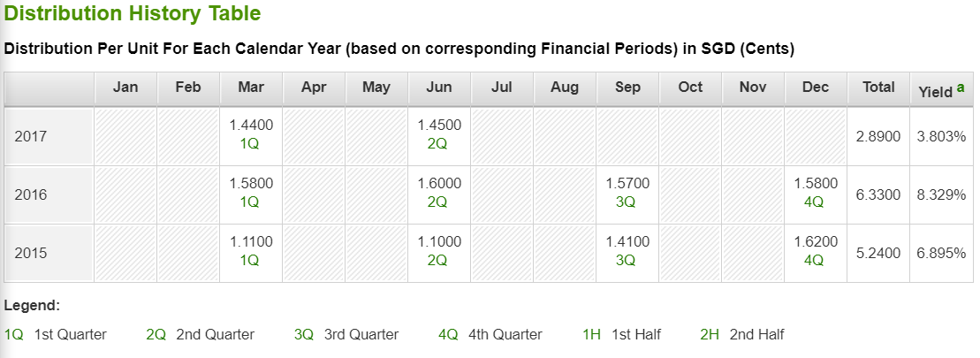Open the 2016 March 1Q value 1.5800
The image size is (980, 358).
pos(251,184)
